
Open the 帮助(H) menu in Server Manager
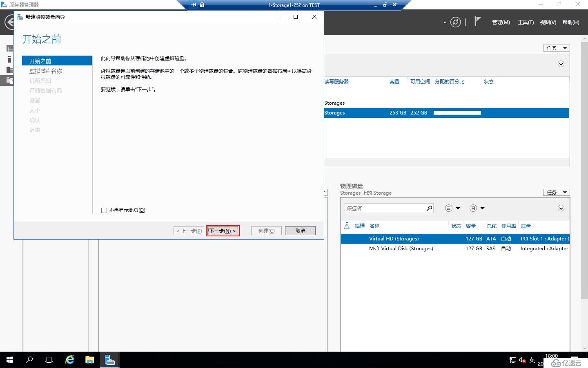click(571, 22)
